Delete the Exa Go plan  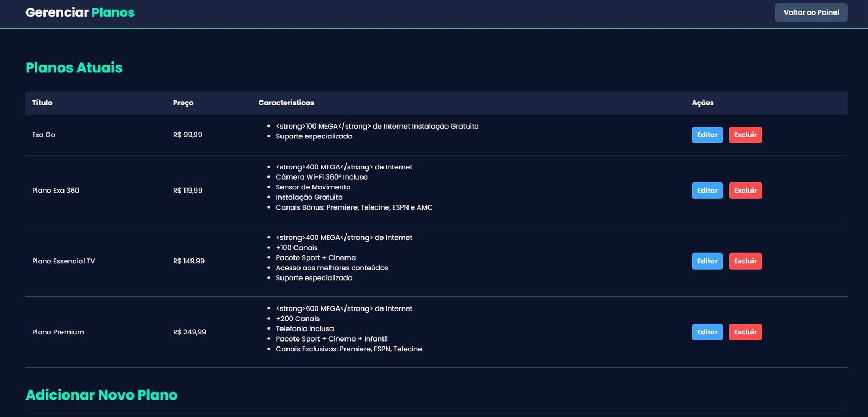[745, 135]
